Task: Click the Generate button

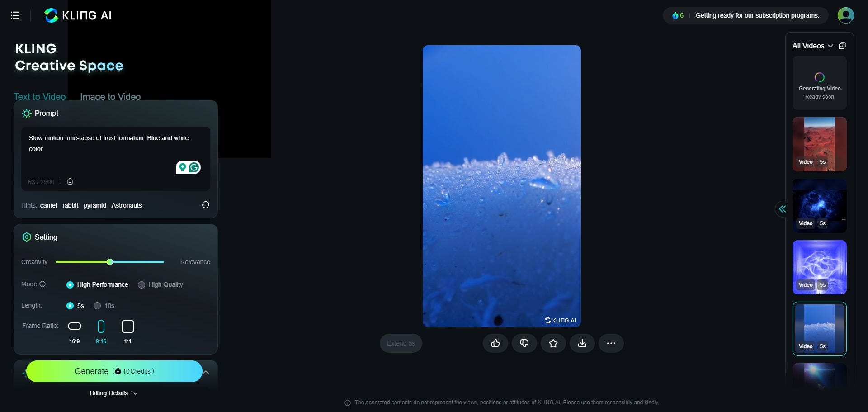Action: pos(114,371)
